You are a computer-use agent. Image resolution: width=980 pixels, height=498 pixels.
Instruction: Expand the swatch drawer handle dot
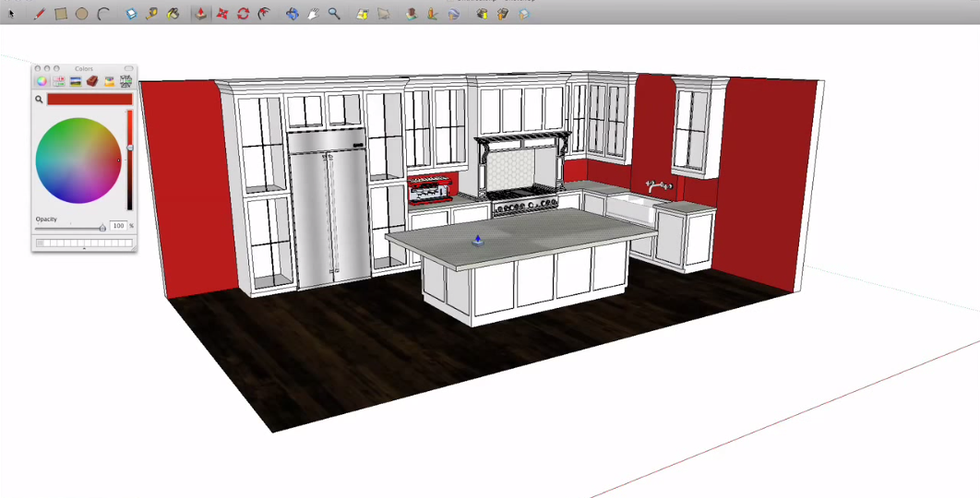point(84,249)
